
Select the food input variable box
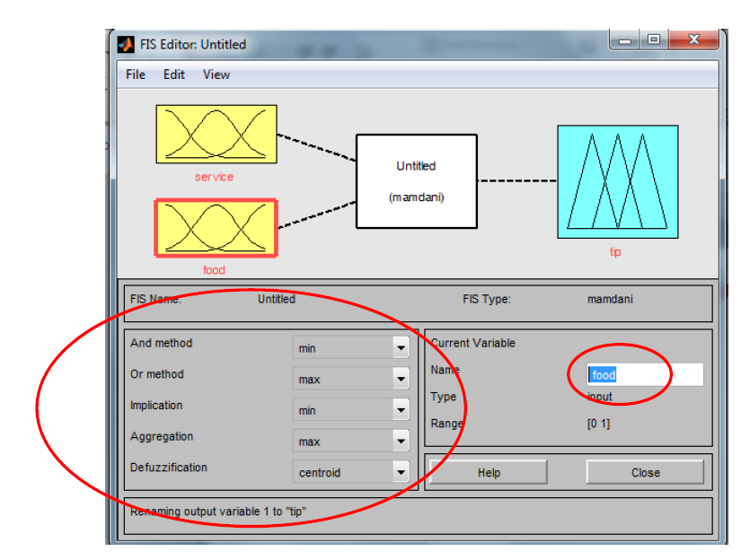pyautogui.click(x=216, y=228)
